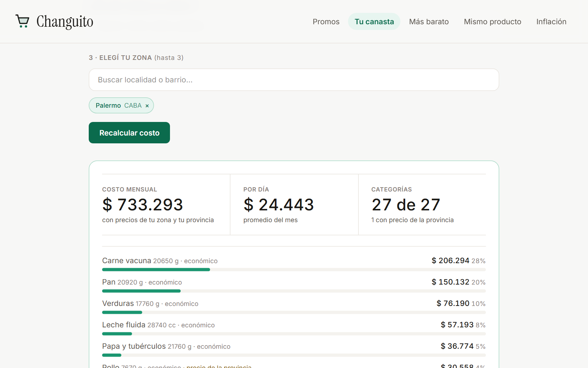This screenshot has width=588, height=368.
Task: Select the Tu canasta tab
Action: coord(374,22)
